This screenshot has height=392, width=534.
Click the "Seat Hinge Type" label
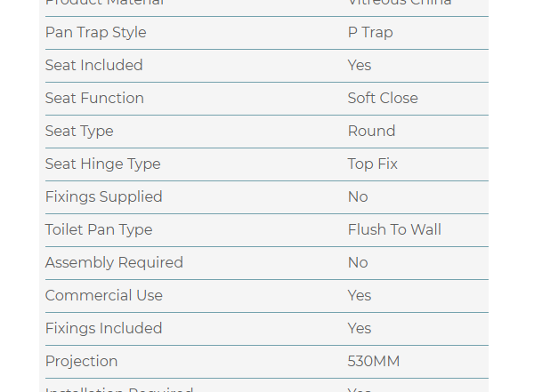[102, 164]
